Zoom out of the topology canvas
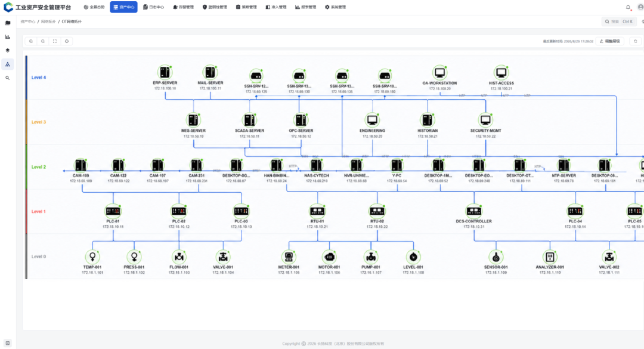644x349 pixels. click(43, 41)
